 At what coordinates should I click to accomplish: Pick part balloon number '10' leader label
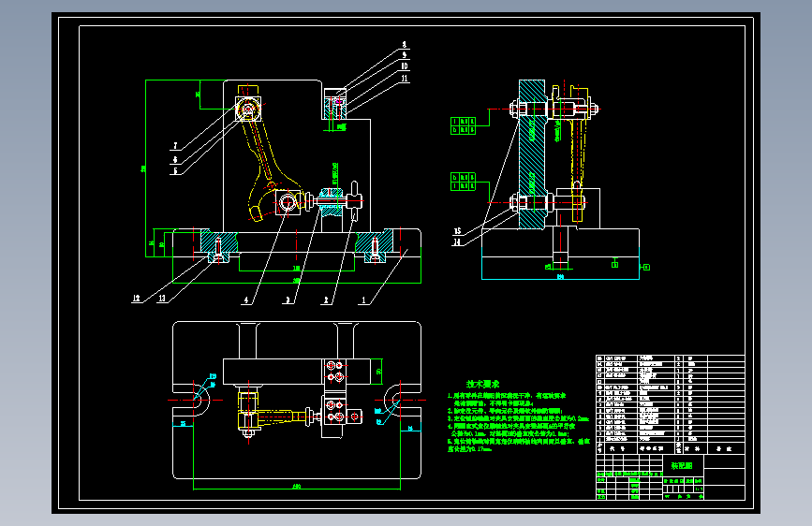pos(405,66)
